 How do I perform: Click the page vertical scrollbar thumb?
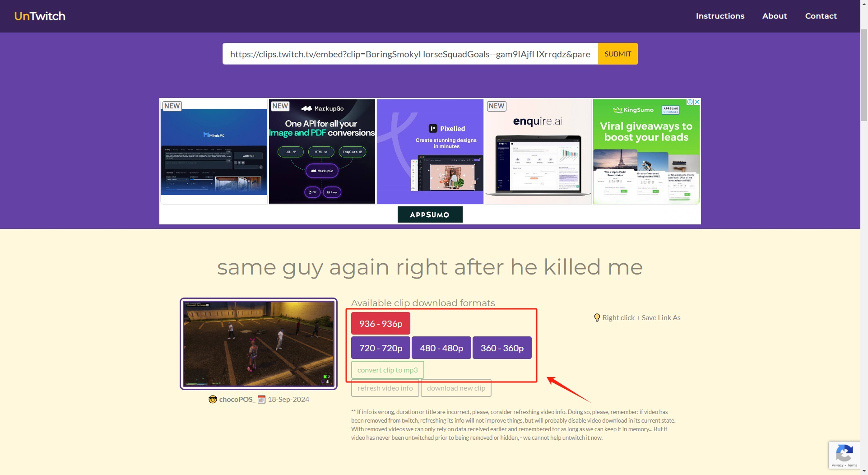(864, 75)
